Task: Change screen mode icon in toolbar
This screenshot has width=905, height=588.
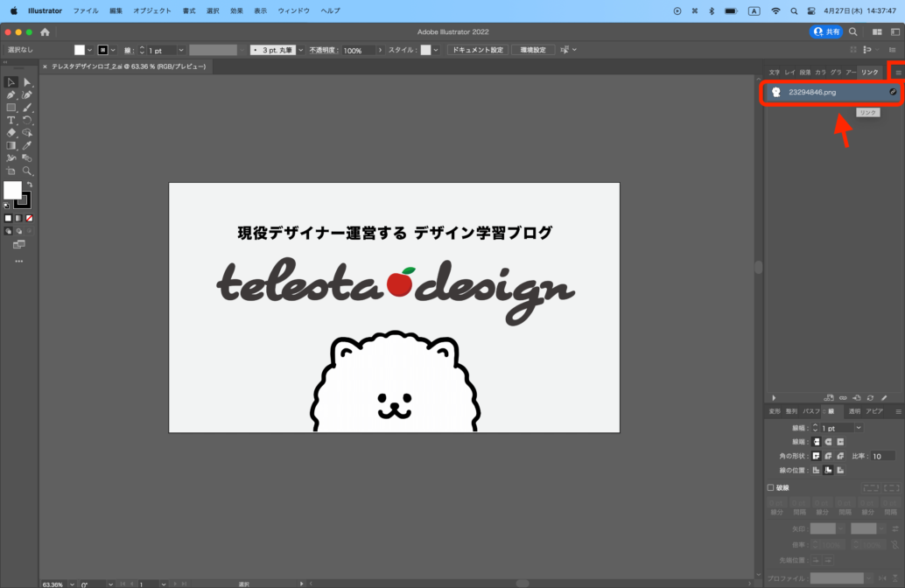Action: pyautogui.click(x=19, y=245)
